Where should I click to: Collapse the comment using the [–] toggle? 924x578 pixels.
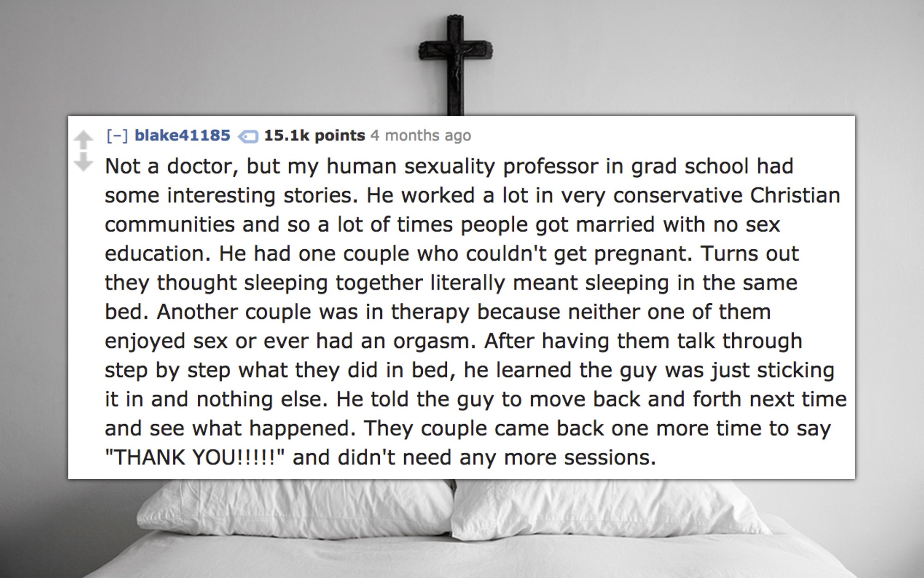[117, 135]
